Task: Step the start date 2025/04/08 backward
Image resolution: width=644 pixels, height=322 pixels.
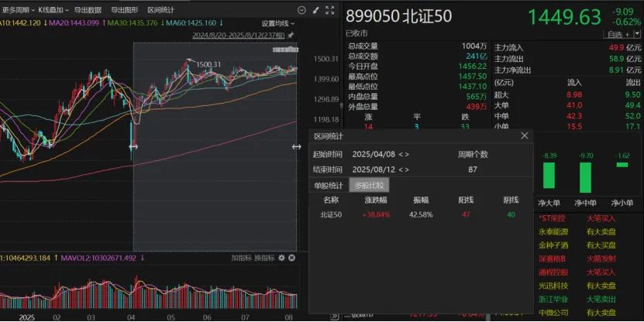Action: point(400,154)
